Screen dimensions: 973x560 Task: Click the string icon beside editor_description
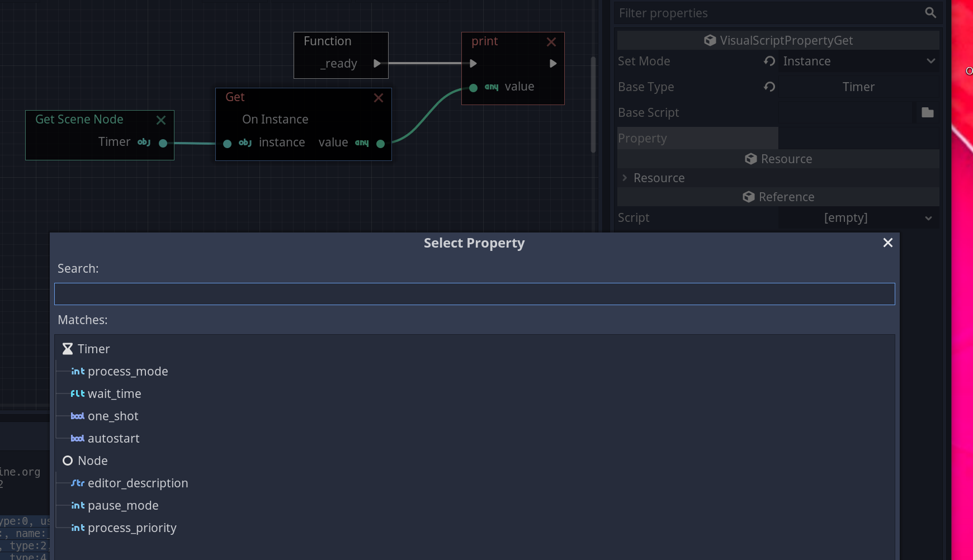pyautogui.click(x=78, y=483)
